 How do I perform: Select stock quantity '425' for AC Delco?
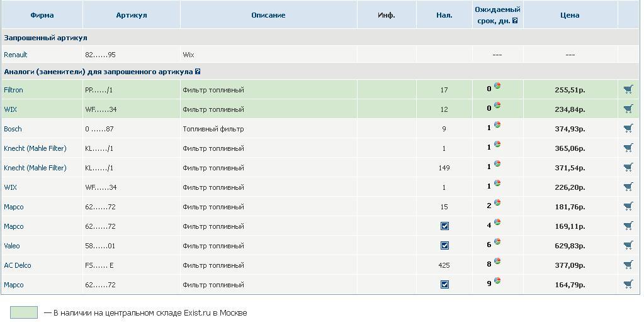(x=444, y=265)
